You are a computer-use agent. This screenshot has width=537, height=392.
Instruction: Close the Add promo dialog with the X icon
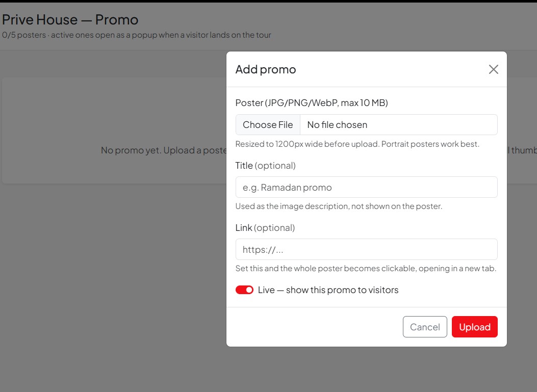pyautogui.click(x=493, y=69)
